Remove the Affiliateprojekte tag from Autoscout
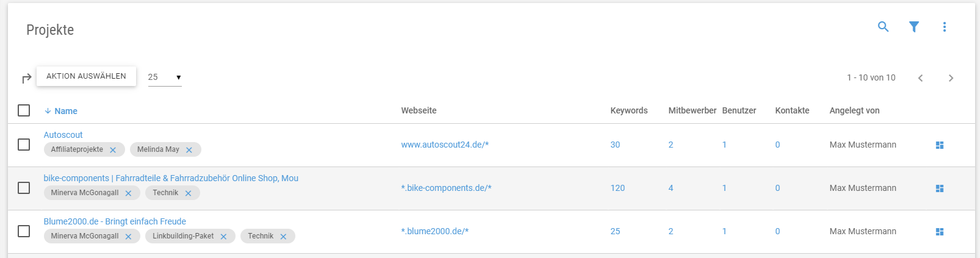The image size is (980, 258). (113, 150)
